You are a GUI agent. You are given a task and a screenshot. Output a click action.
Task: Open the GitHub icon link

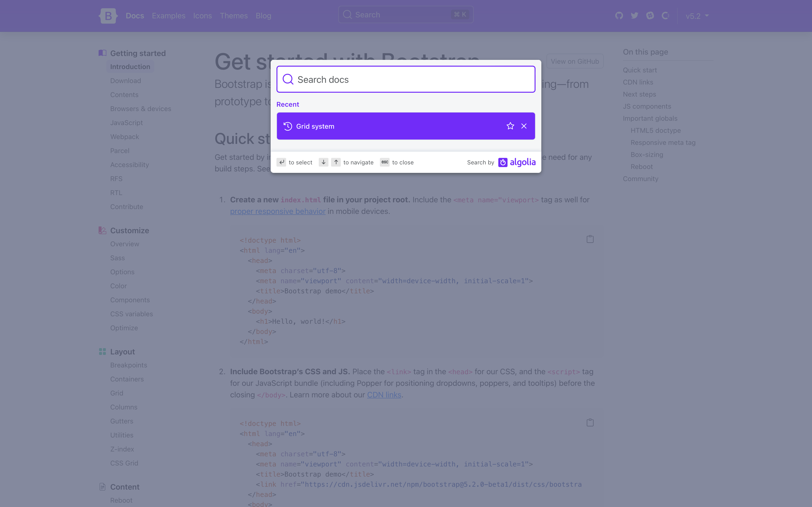619,16
